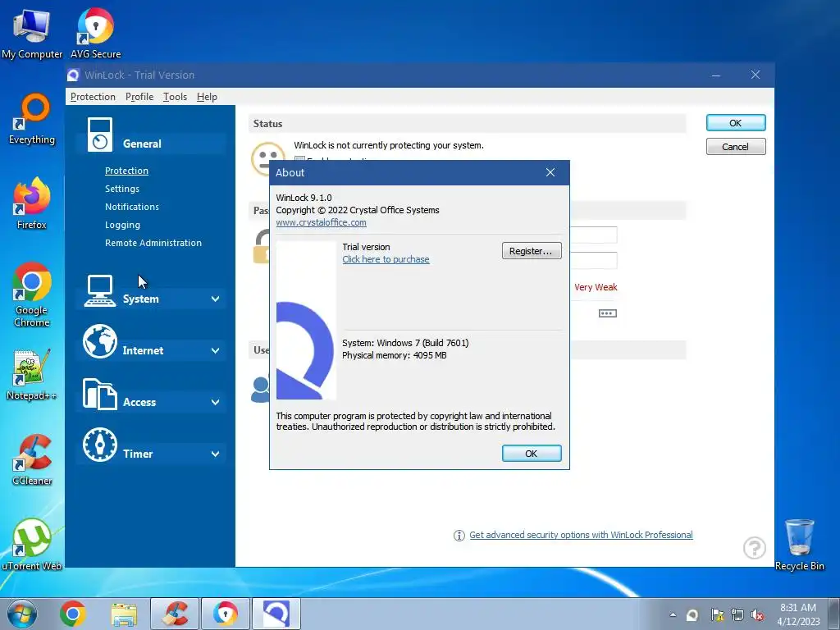Viewport: 840px width, 630px height.
Task: Click the 'Click here to purchase' link
Action: tap(386, 259)
